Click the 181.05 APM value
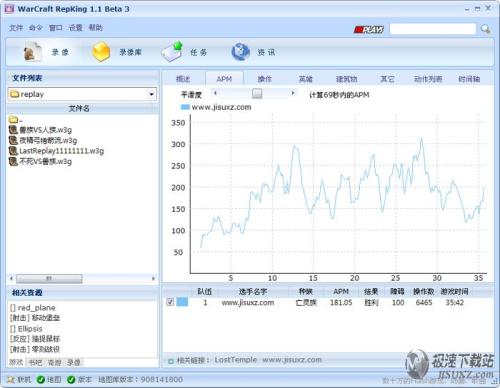The width and height of the screenshot is (500, 388). [341, 302]
